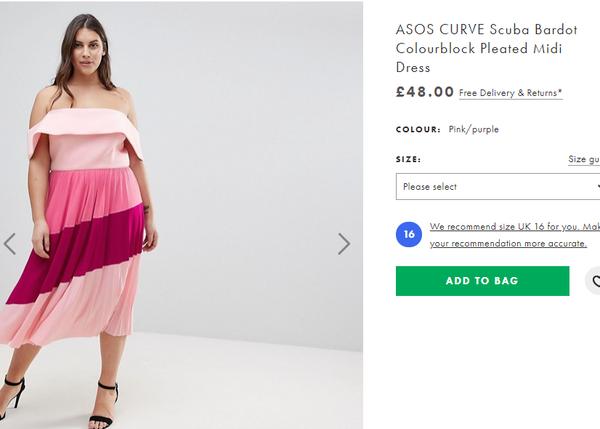Show the previous product image arrow
Viewport: 600px width, 429px height.
[10, 243]
